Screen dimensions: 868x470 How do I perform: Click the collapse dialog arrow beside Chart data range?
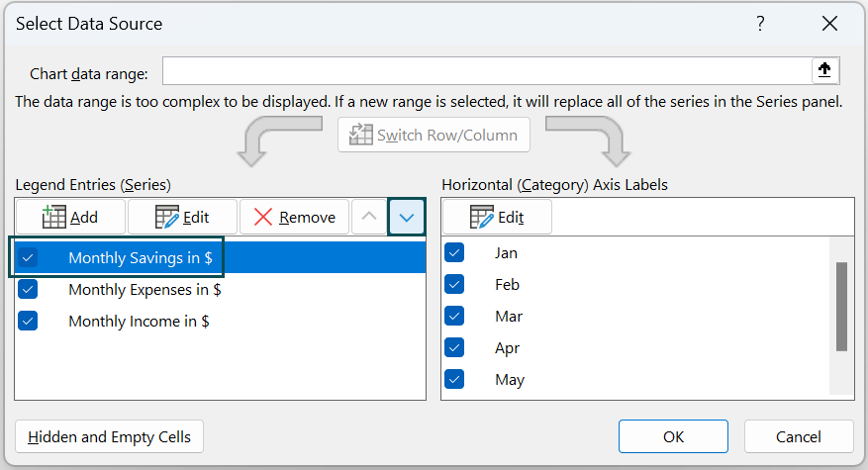coord(824,70)
